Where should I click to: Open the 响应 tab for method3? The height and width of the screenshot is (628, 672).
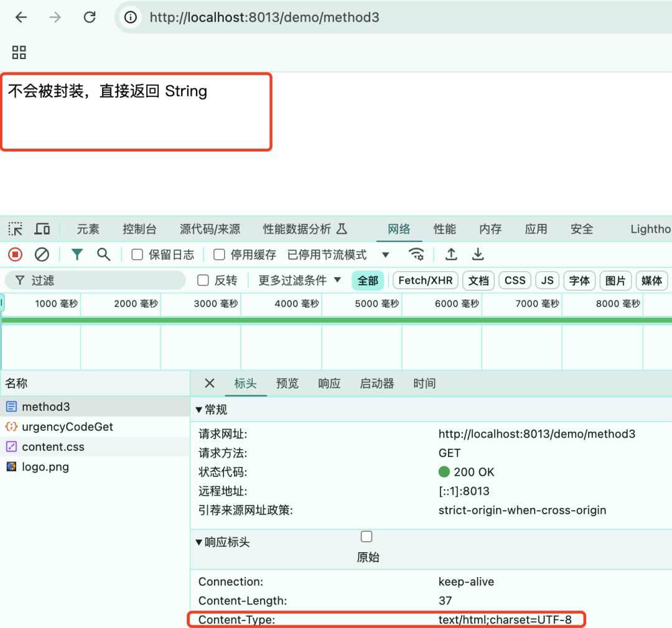[329, 384]
